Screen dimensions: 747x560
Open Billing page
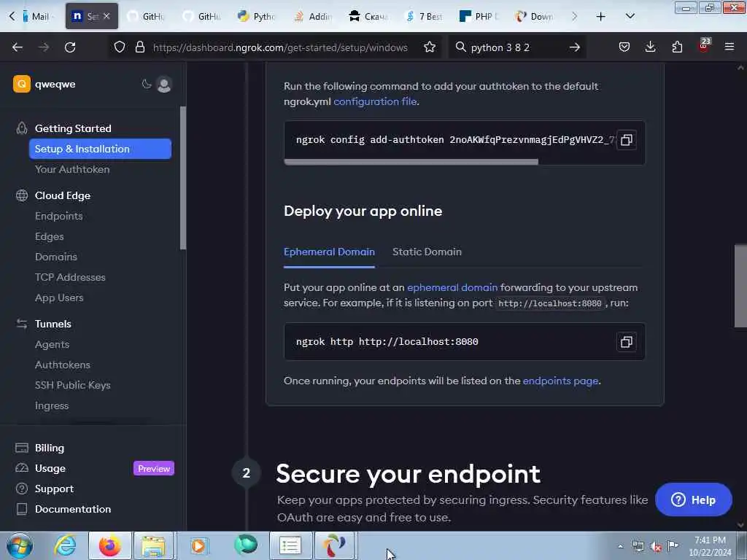pyautogui.click(x=50, y=448)
